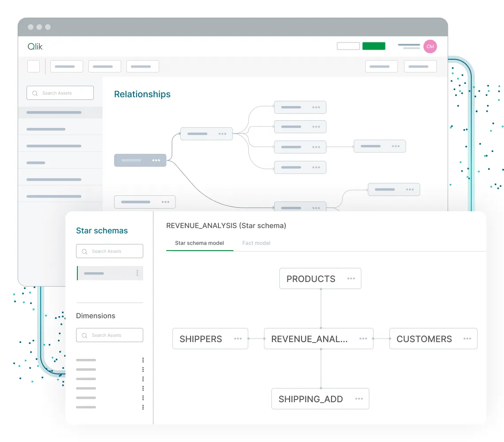Click magnifier icon in Star schemas search
The height and width of the screenshot is (442, 504).
click(84, 251)
